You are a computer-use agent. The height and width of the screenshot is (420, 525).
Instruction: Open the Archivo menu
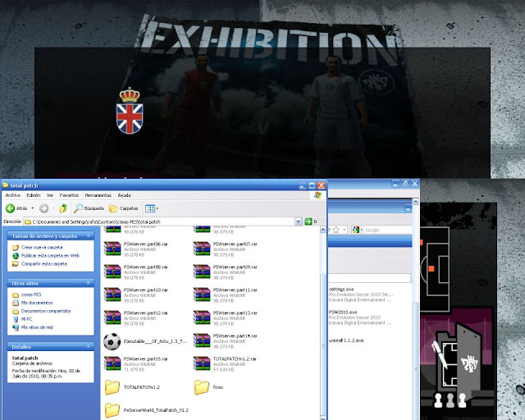pyautogui.click(x=13, y=195)
